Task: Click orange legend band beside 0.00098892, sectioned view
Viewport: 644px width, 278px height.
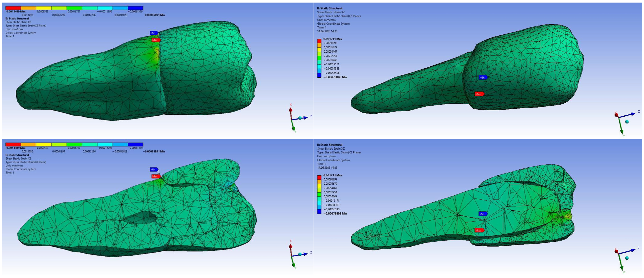Action: click(319, 182)
